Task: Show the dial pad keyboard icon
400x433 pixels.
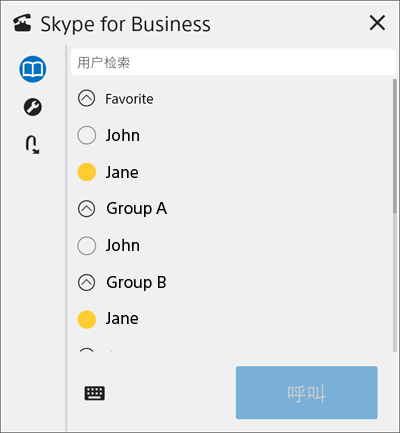Action: point(95,393)
